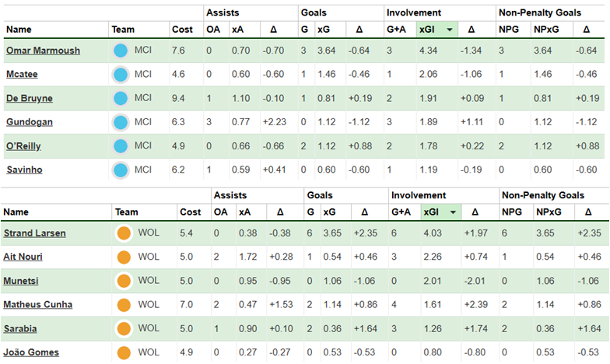Screen dimensions: 610x364
Task: Click the Involvement group header in the MCI table
Action: pyautogui.click(x=415, y=12)
